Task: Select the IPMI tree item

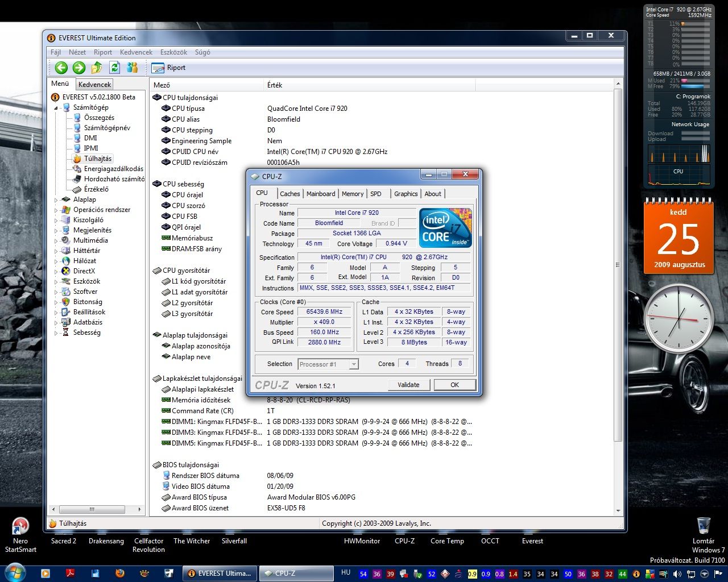Action: (91, 148)
